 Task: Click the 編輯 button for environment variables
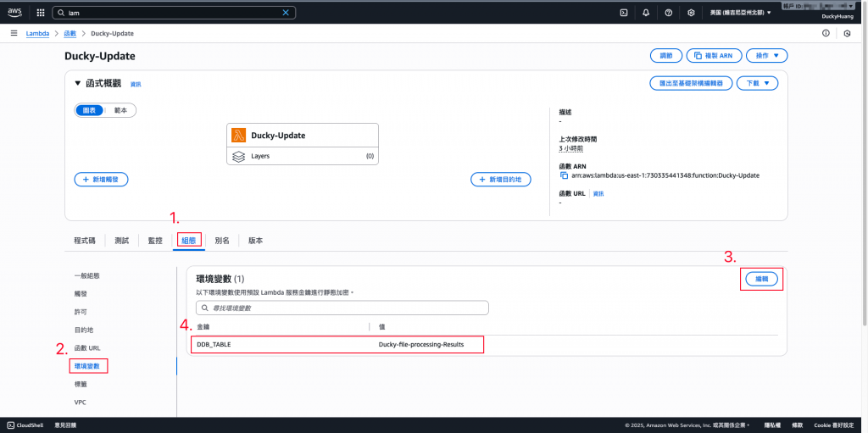[x=762, y=280]
